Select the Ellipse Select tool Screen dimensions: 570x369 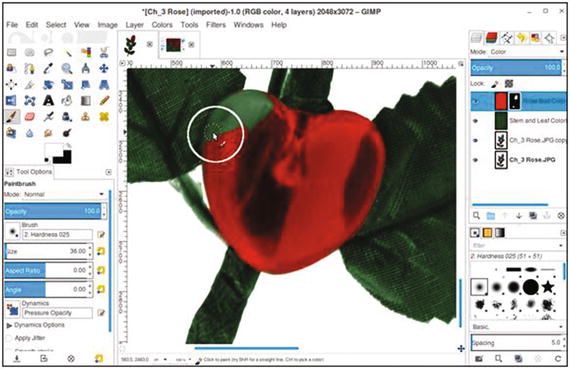click(29, 53)
